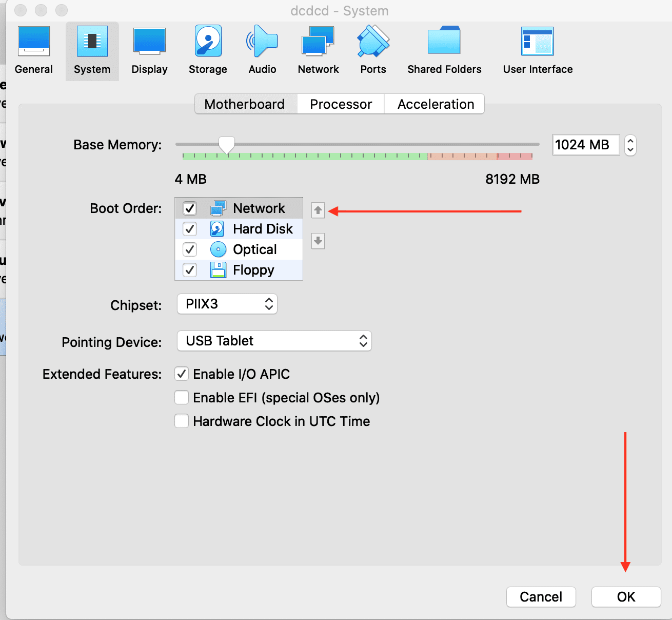Expand the Chipset PIIX3 dropdown
672x620 pixels.
227,304
